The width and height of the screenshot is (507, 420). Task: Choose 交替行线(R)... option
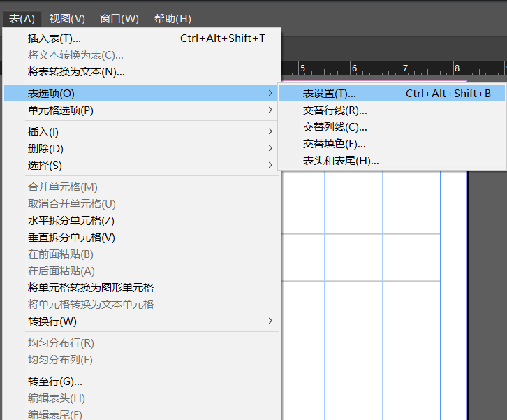pyautogui.click(x=335, y=110)
